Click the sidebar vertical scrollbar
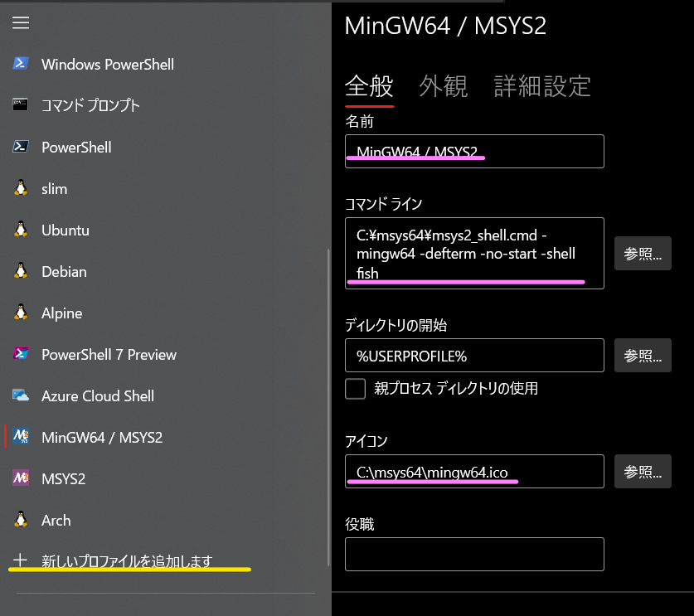 (328, 407)
